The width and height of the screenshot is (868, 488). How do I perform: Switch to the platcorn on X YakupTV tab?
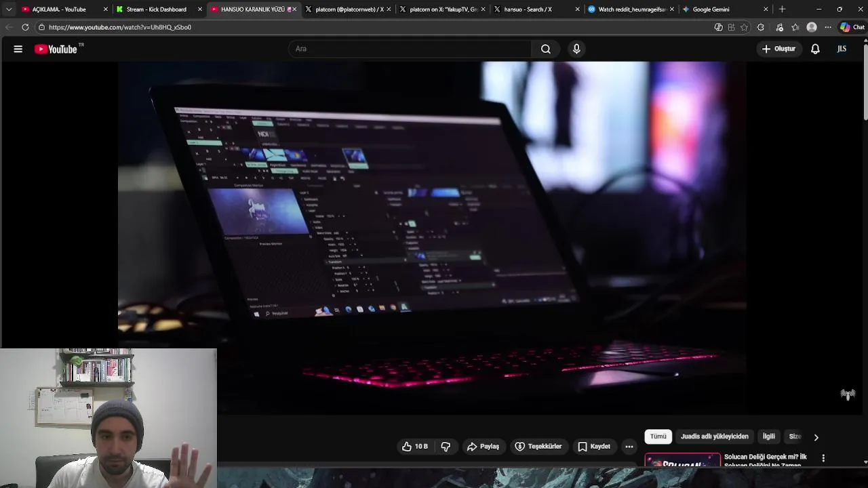(443, 9)
